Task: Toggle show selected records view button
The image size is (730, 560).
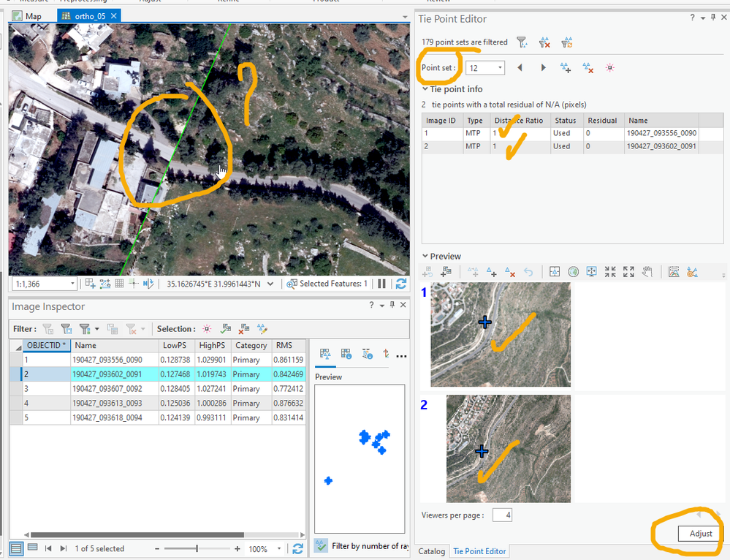Action: coord(32,548)
